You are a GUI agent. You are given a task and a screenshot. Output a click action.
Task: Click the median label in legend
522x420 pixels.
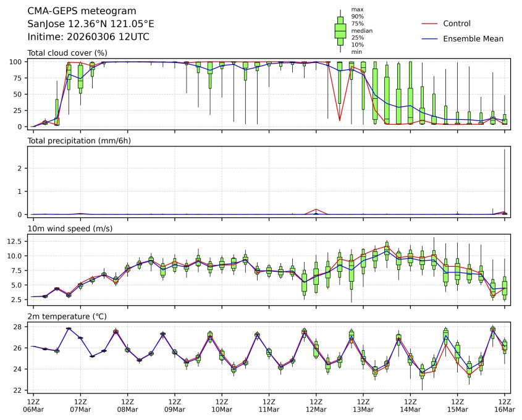tap(361, 30)
